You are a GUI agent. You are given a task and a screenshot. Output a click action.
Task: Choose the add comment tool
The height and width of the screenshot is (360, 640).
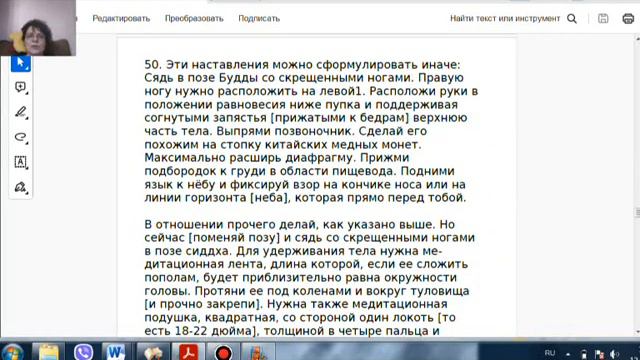click(20, 87)
